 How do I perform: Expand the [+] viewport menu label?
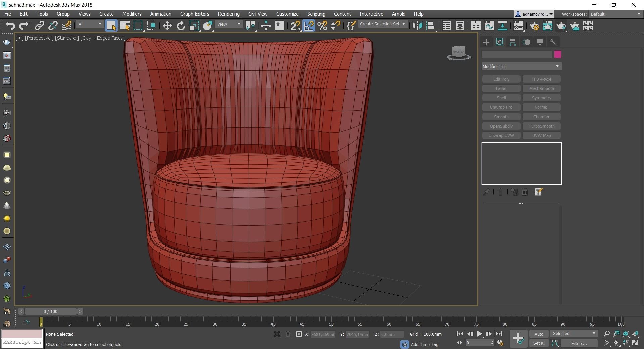[x=19, y=38]
